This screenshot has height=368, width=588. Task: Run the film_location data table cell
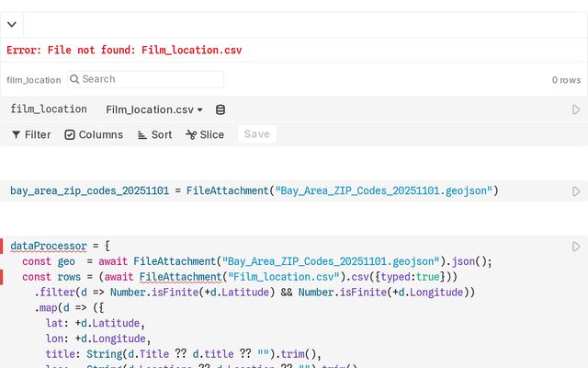point(576,109)
